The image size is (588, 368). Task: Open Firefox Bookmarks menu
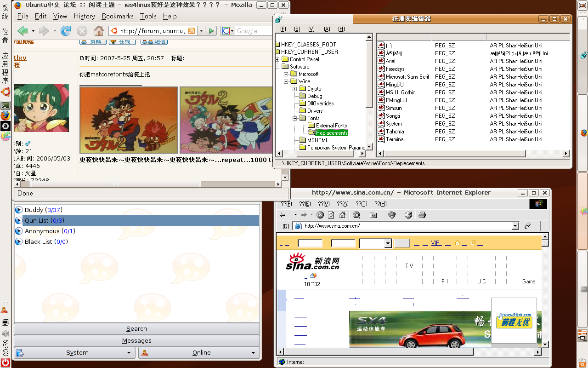pyautogui.click(x=118, y=16)
